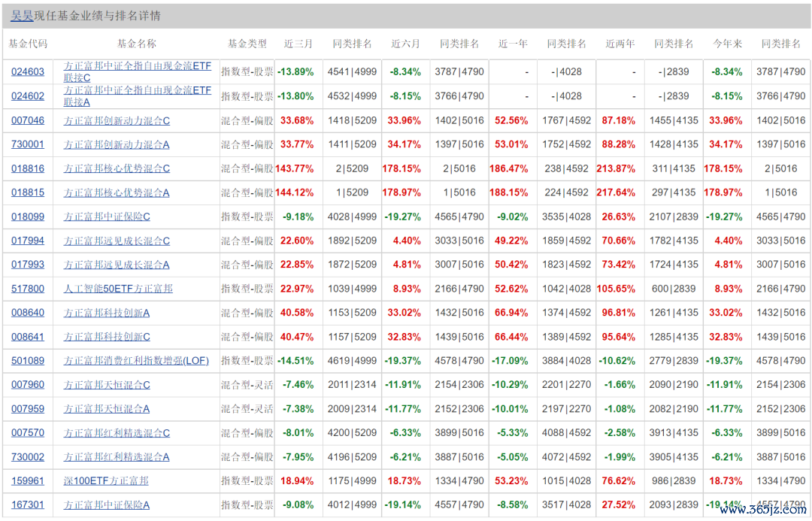
Task: Open fund code 501089 link
Action: pyautogui.click(x=28, y=361)
